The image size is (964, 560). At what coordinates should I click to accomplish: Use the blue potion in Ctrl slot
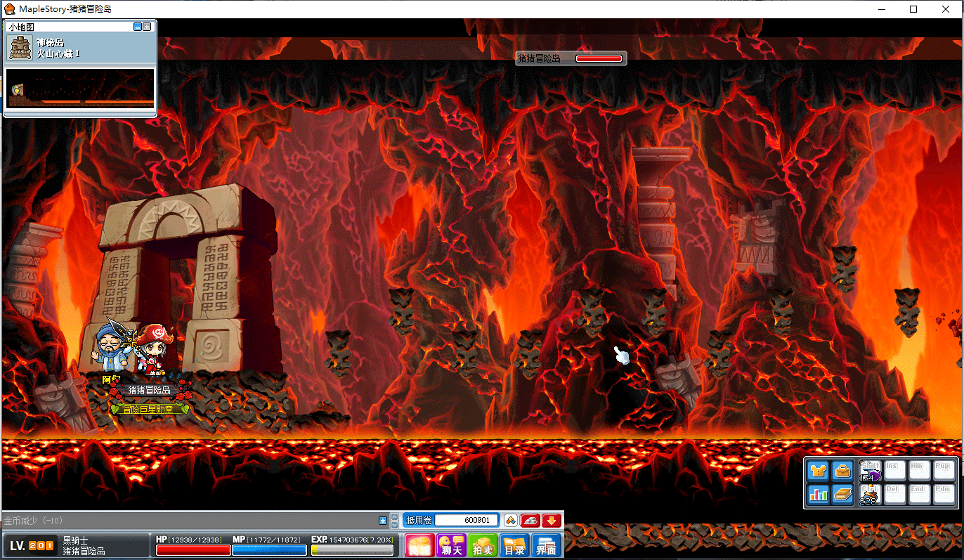(x=870, y=495)
